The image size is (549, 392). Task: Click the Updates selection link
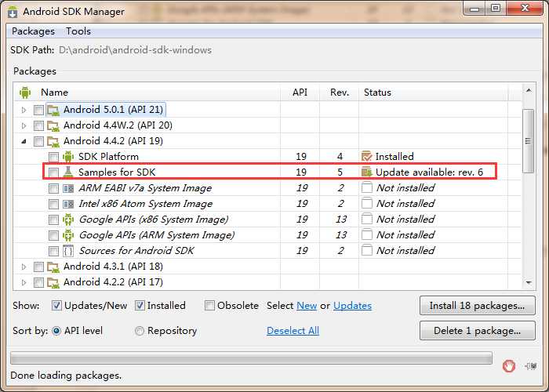coord(352,306)
